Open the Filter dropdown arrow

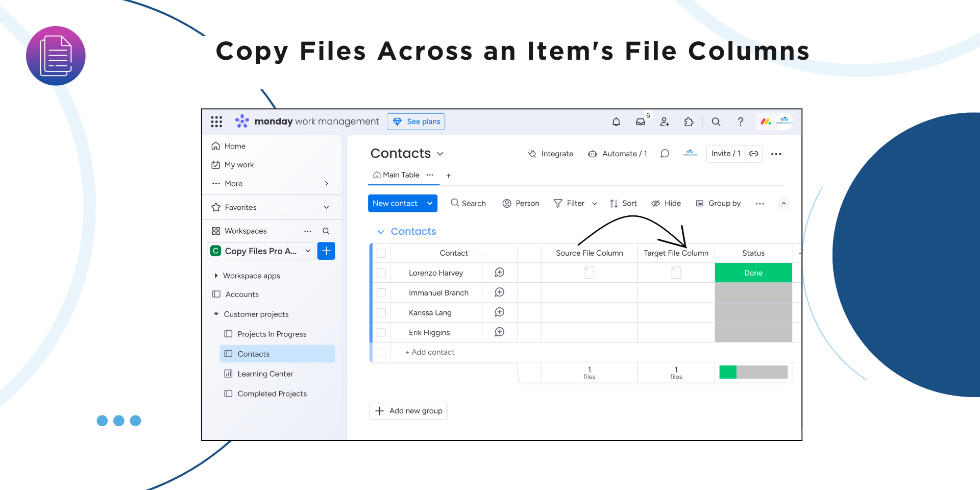coord(595,203)
